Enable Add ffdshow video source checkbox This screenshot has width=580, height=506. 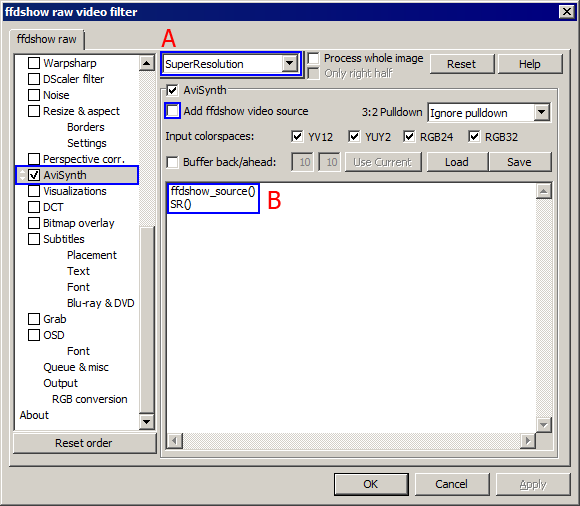[172, 111]
